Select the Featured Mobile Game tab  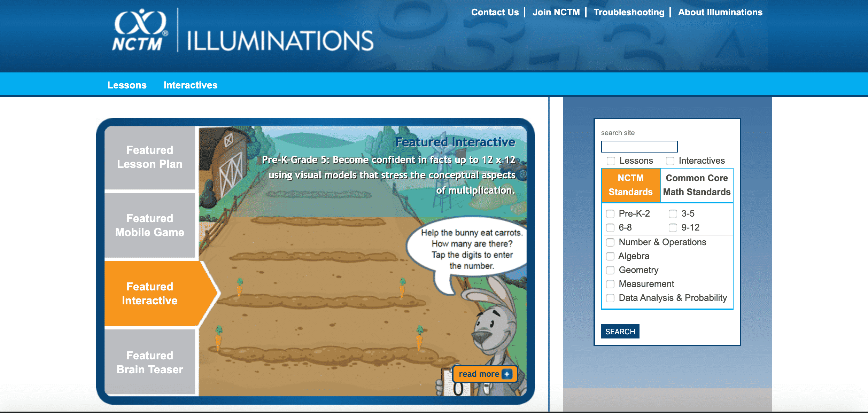(x=150, y=225)
